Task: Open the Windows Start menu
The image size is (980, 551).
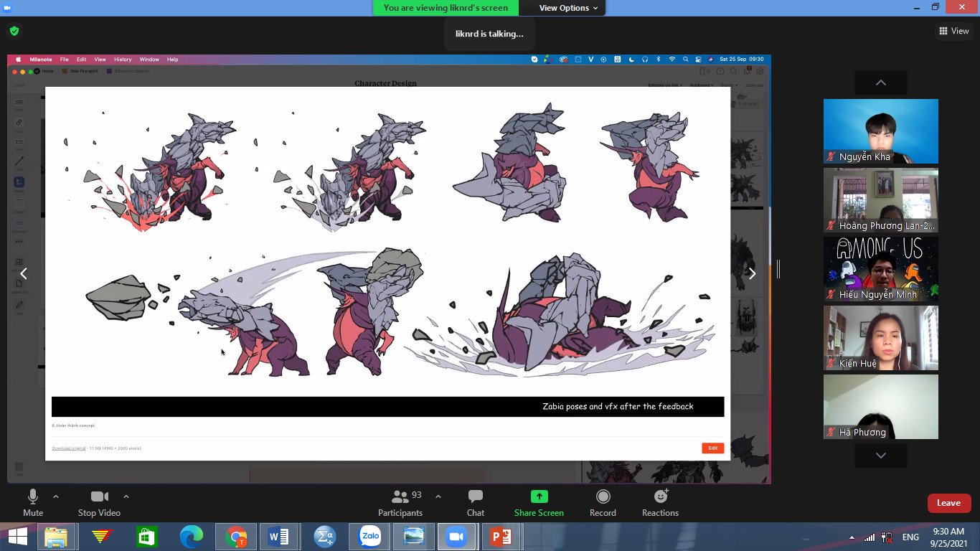Action: (x=17, y=537)
